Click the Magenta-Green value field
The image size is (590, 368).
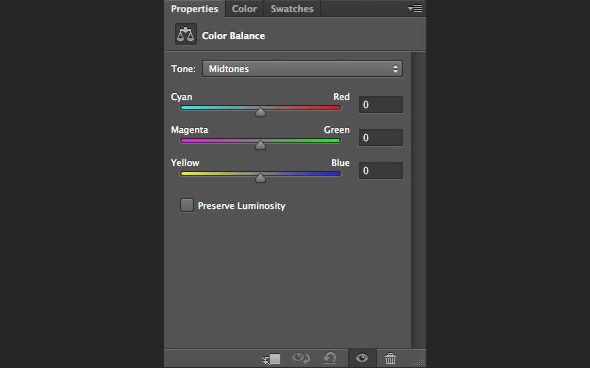coord(381,138)
